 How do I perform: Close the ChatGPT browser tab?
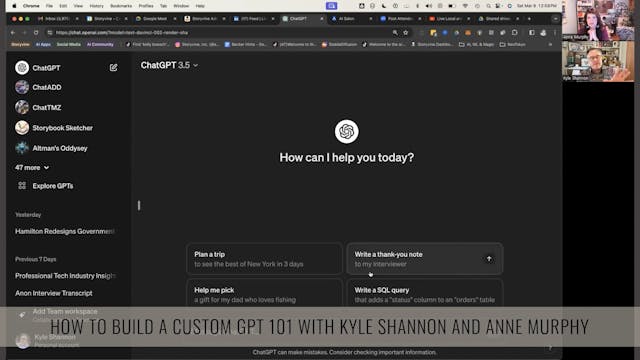(322, 19)
